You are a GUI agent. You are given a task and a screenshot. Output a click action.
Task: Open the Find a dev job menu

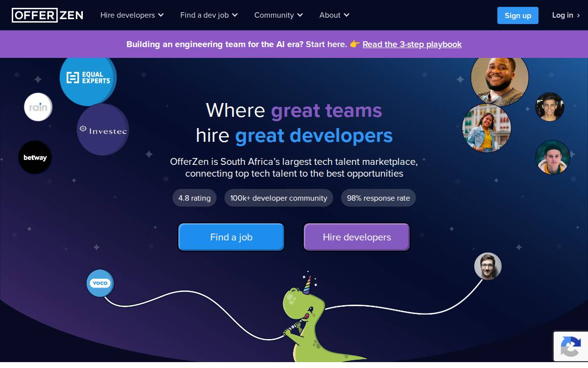pos(209,15)
